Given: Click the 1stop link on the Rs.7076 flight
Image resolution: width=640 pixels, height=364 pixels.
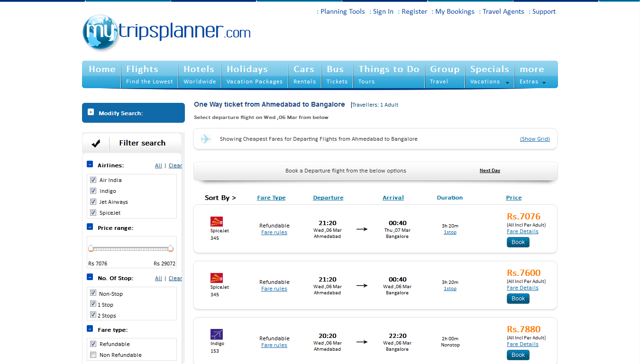Looking at the screenshot, I should (450, 232).
